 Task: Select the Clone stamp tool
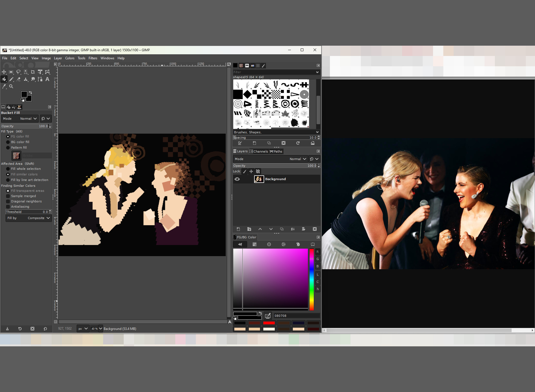[x=26, y=79]
